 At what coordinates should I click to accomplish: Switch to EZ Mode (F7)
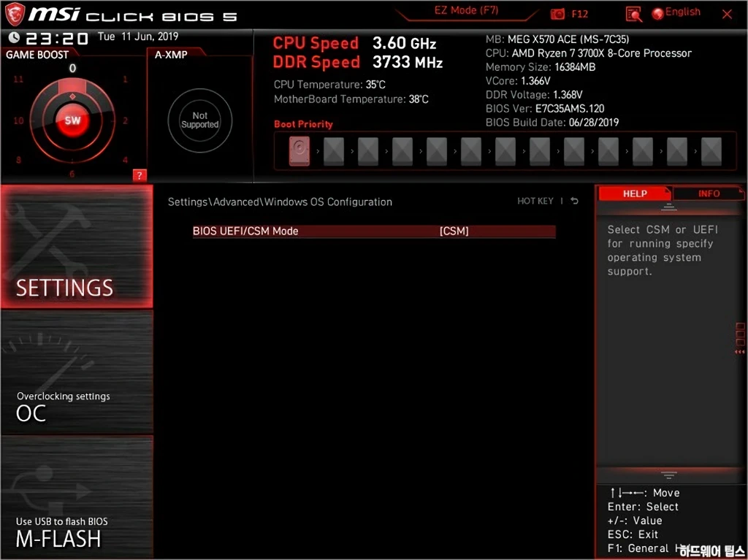click(466, 11)
